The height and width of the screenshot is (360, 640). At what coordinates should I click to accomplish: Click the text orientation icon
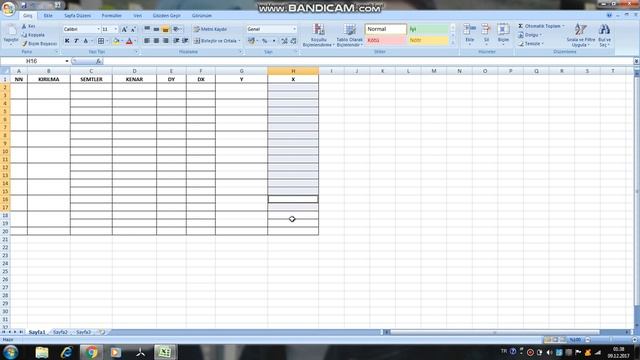176,29
